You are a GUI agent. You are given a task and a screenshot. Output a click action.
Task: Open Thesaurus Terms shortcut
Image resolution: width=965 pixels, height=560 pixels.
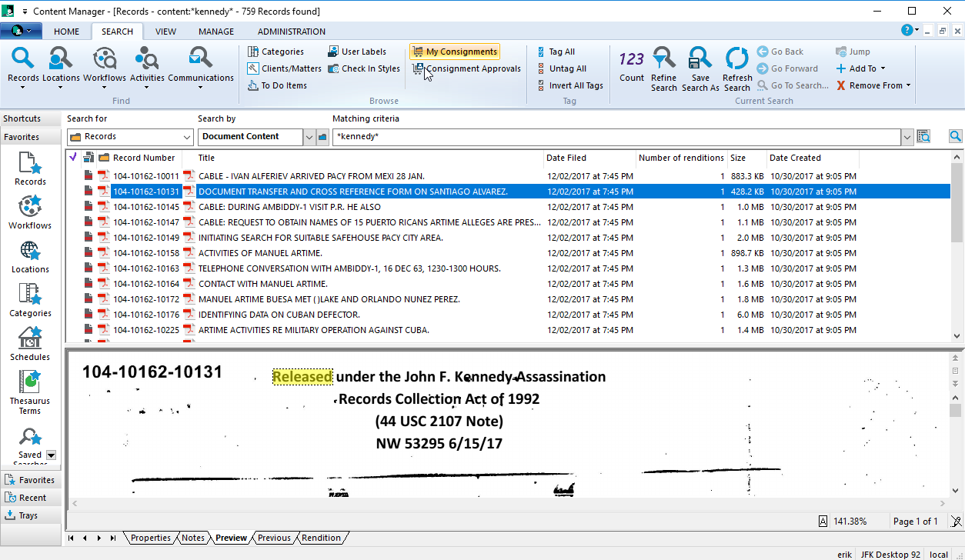click(x=30, y=393)
